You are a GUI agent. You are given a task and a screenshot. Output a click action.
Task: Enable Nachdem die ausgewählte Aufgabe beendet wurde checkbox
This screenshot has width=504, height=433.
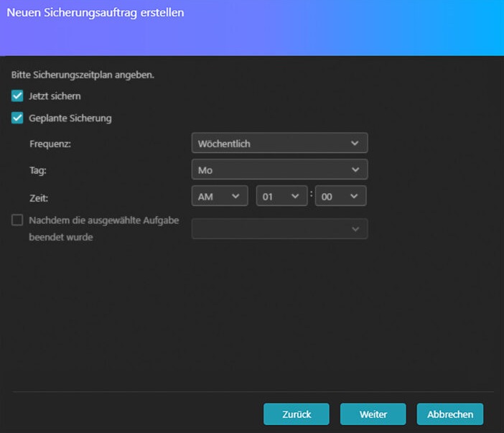click(17, 220)
